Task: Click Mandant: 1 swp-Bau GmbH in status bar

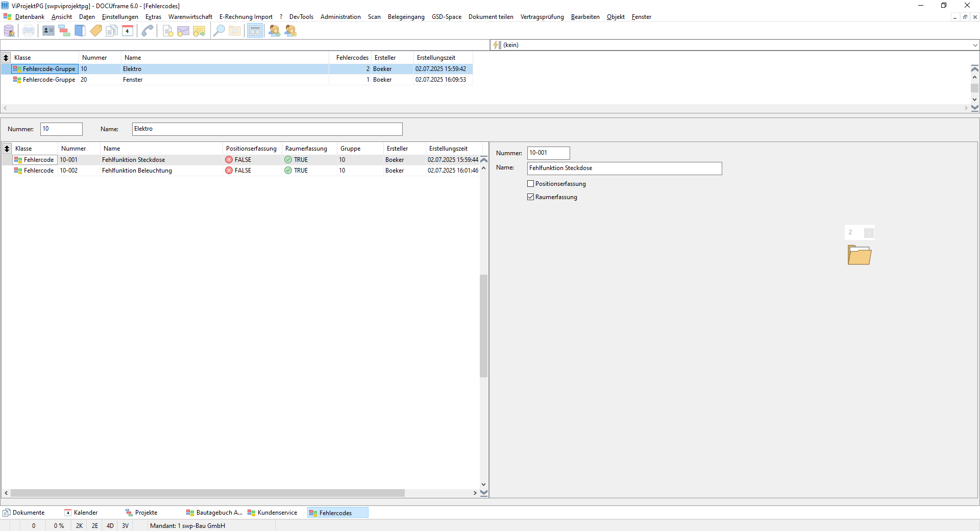Action: click(x=187, y=526)
